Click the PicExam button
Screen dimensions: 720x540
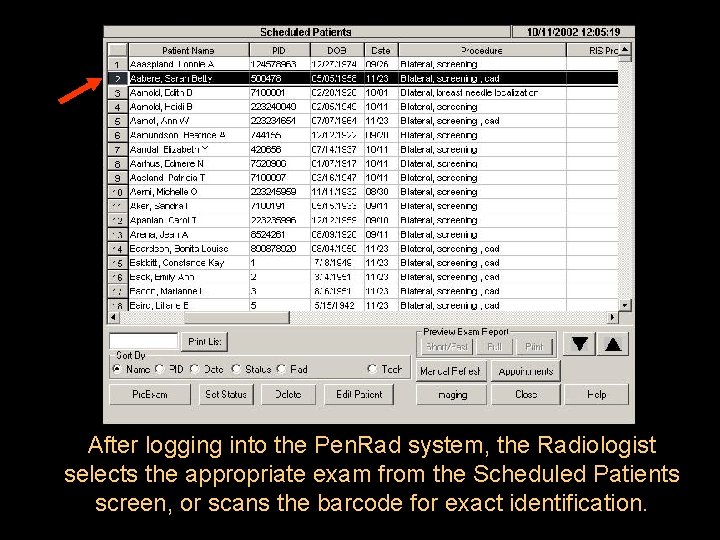point(150,394)
